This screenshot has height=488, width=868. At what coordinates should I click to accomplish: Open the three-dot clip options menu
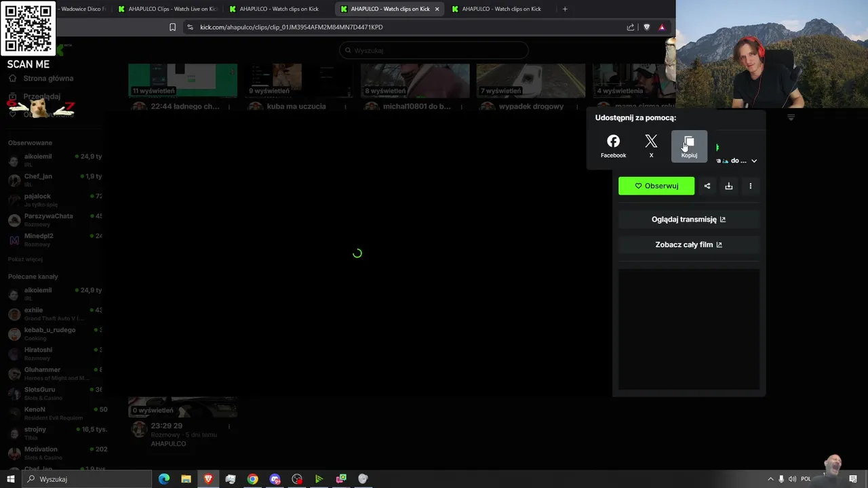[x=751, y=186]
